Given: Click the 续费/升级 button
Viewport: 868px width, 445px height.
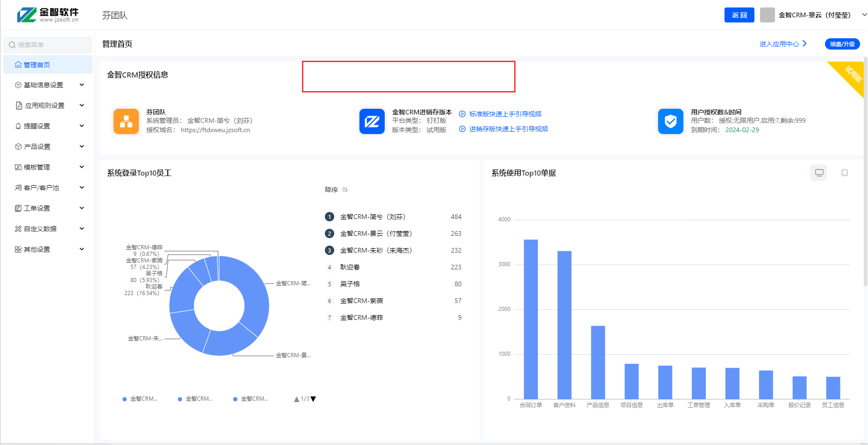Looking at the screenshot, I should pos(842,44).
